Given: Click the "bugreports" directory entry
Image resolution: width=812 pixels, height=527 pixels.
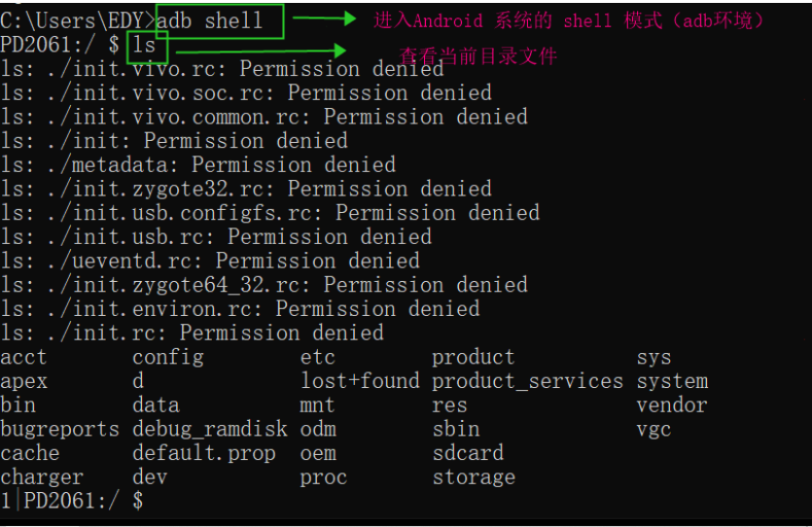Looking at the screenshot, I should coord(59,429).
